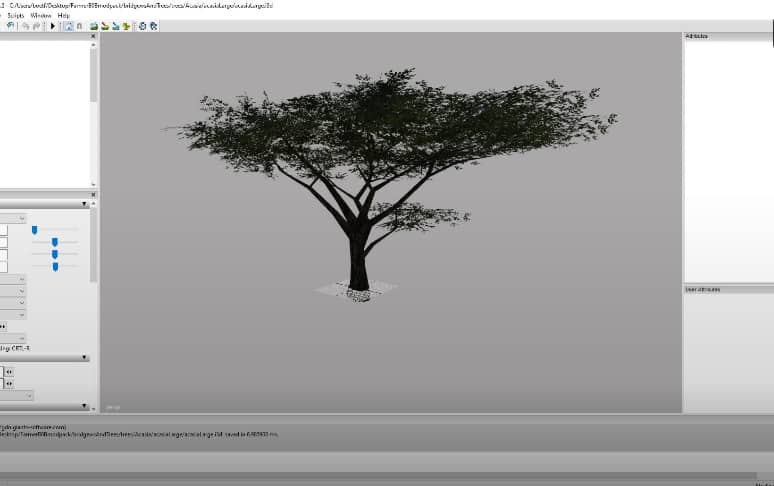The width and height of the screenshot is (774, 486).
Task: Click the highlighted framed toolbar icon beside Play
Action: click(68, 26)
